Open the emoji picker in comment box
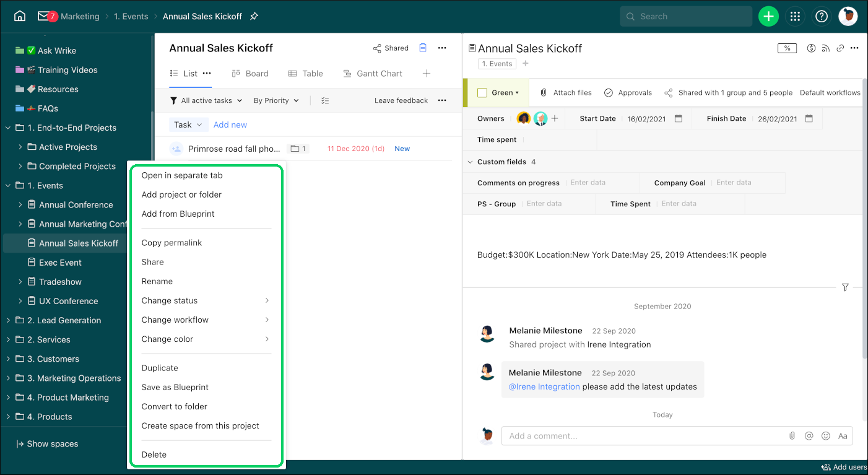This screenshot has height=475, width=868. (x=825, y=436)
